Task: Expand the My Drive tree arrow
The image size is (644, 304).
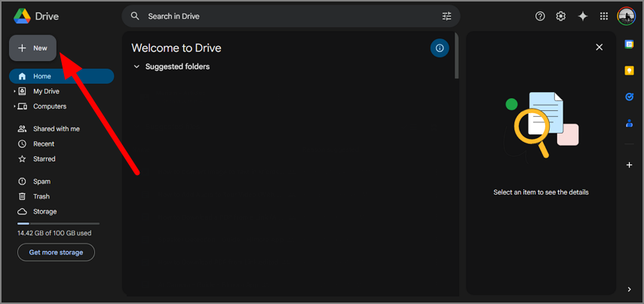Action: click(x=14, y=91)
